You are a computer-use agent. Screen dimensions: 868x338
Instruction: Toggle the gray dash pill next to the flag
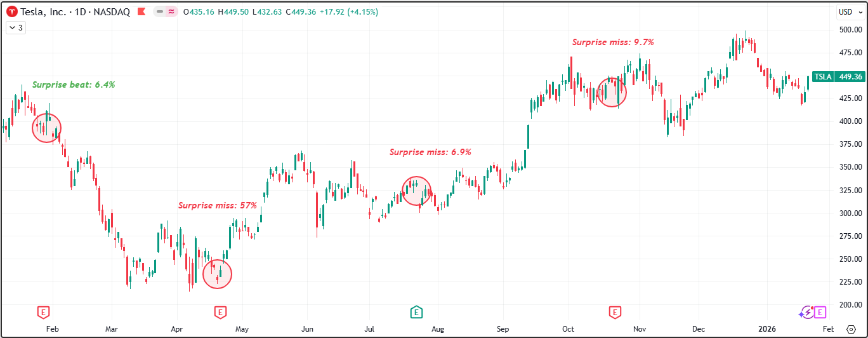click(x=159, y=11)
